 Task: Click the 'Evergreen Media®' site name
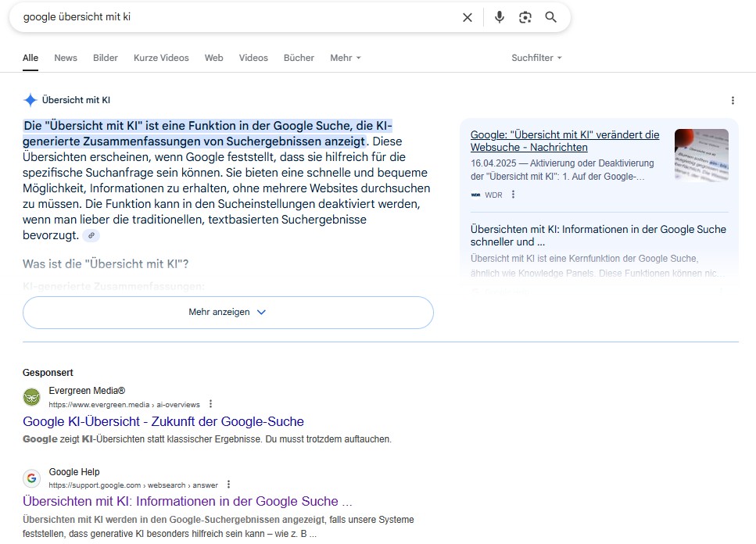click(x=87, y=390)
